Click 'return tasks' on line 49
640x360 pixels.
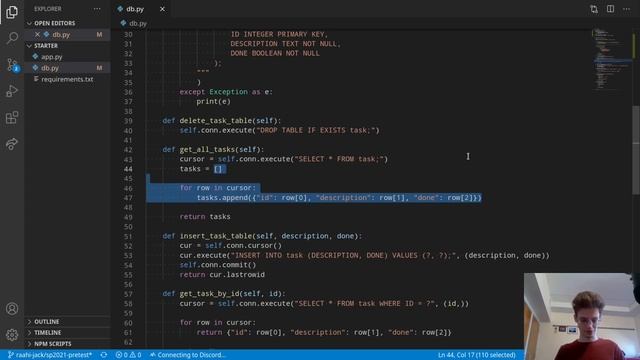coord(205,217)
